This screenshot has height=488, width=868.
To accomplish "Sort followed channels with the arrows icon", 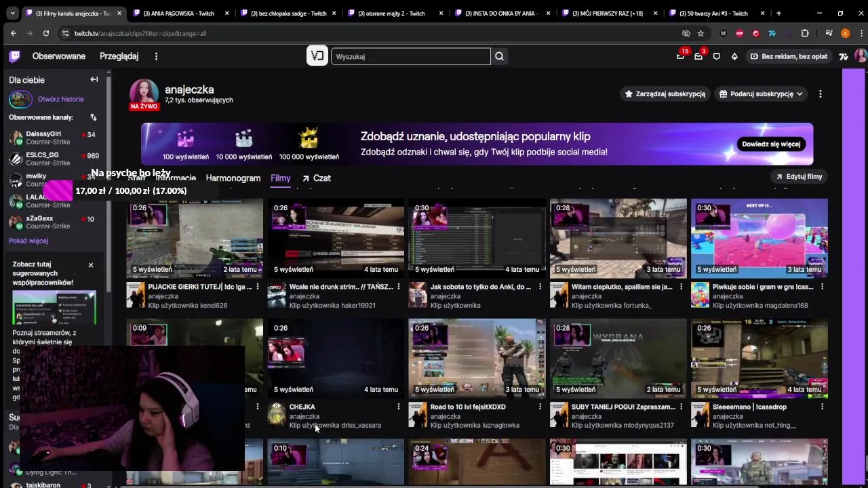I will pyautogui.click(x=94, y=117).
